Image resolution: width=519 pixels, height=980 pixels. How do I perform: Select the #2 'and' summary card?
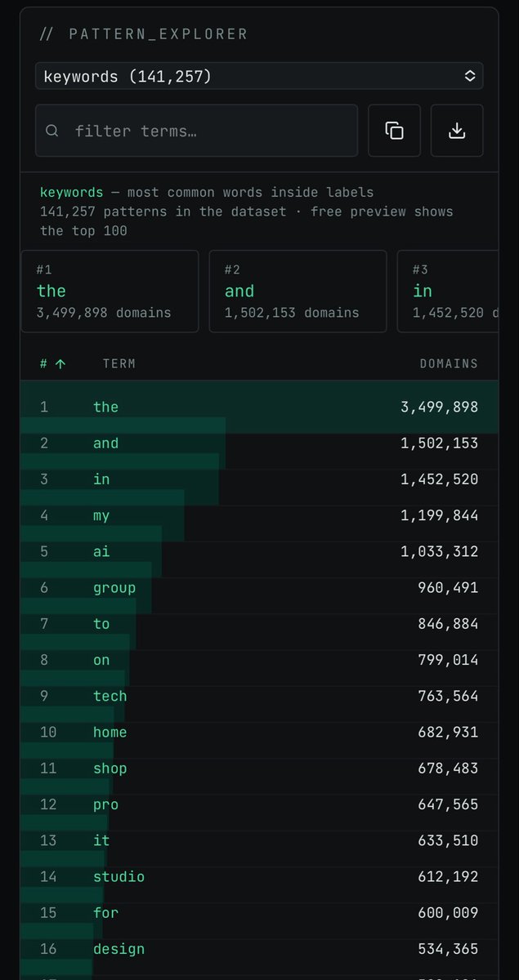298,292
